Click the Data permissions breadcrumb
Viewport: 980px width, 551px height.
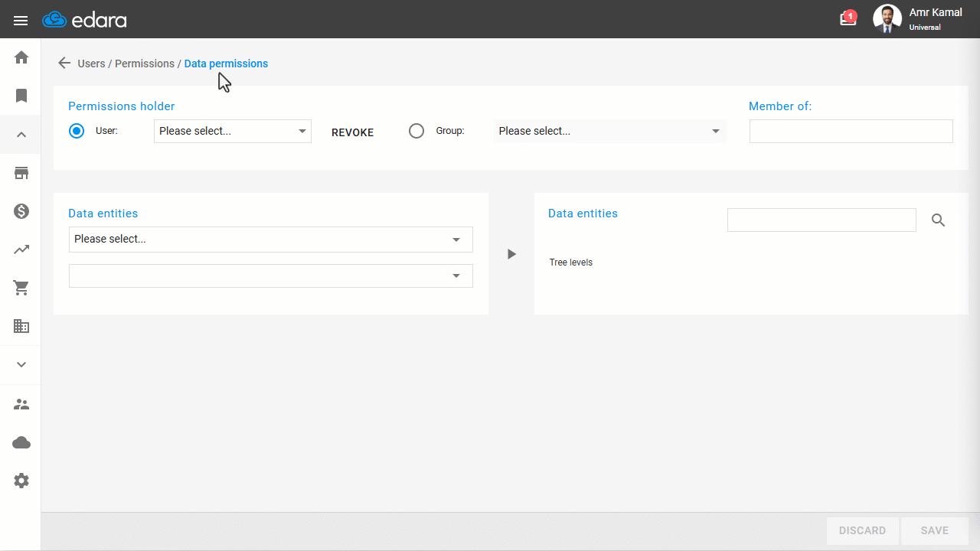click(x=226, y=64)
